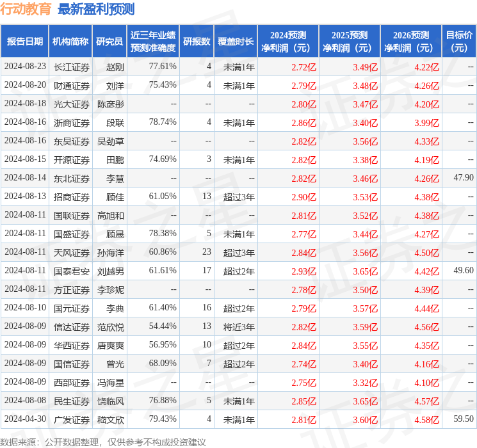Click accuracy value 77.61%
477x448 pixels.
[163, 67]
